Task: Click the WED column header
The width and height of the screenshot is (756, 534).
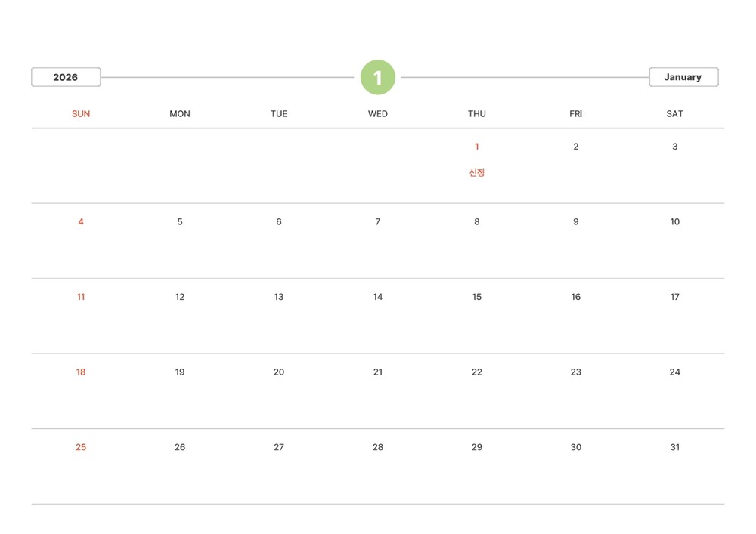Action: coord(378,114)
